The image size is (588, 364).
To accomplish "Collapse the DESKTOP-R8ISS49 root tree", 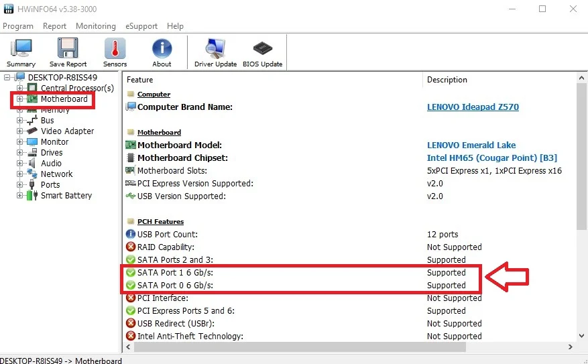I will pos(7,78).
